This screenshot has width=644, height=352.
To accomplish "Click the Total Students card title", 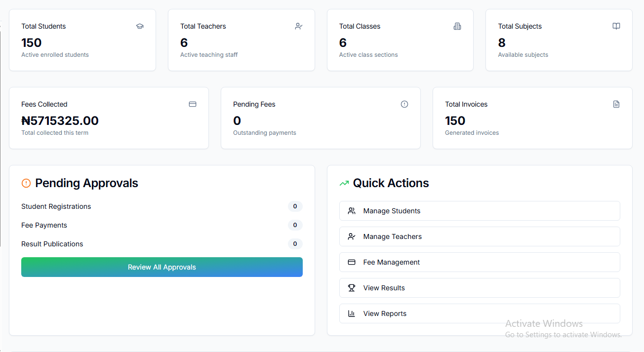I will pyautogui.click(x=43, y=26).
